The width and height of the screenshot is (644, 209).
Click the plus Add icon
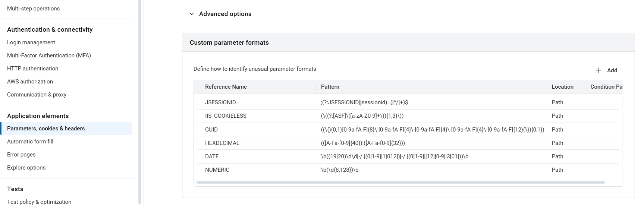click(x=599, y=70)
